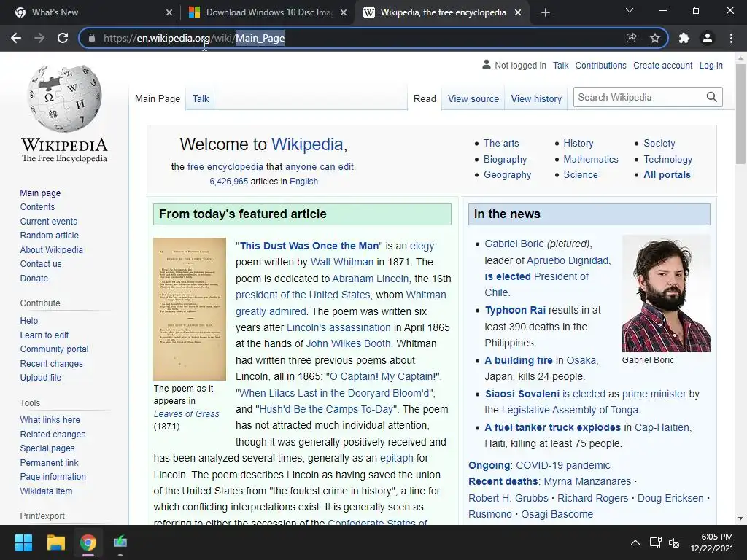Open the Talk page tab
Viewport: 747px width, 560px height.
tap(201, 98)
